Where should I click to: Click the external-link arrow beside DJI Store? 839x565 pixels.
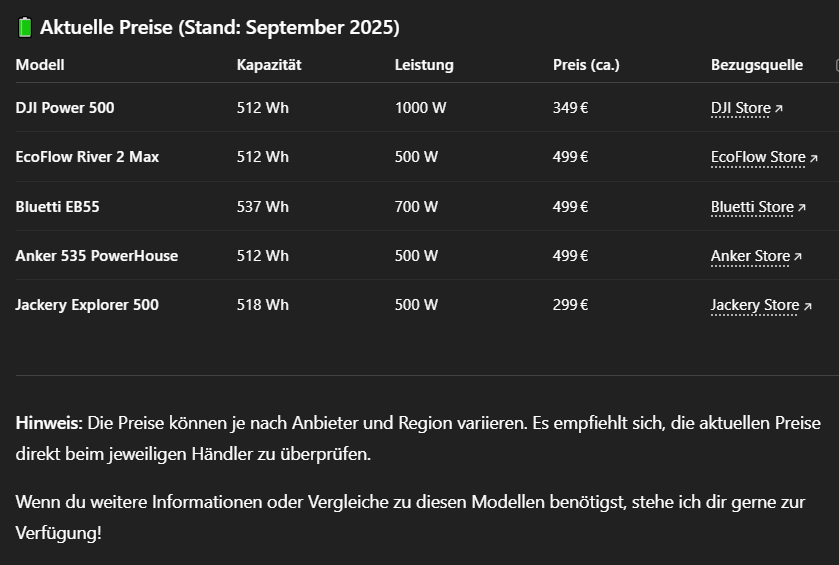pyautogui.click(x=779, y=108)
